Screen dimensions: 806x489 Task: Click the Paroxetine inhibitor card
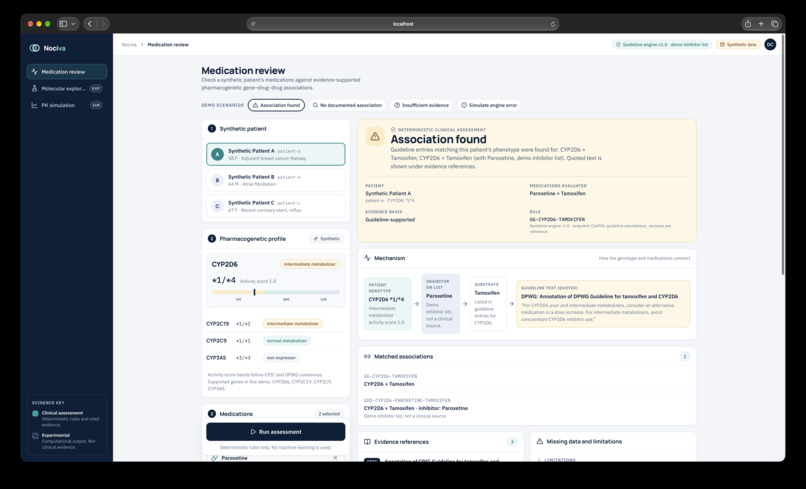(x=440, y=304)
